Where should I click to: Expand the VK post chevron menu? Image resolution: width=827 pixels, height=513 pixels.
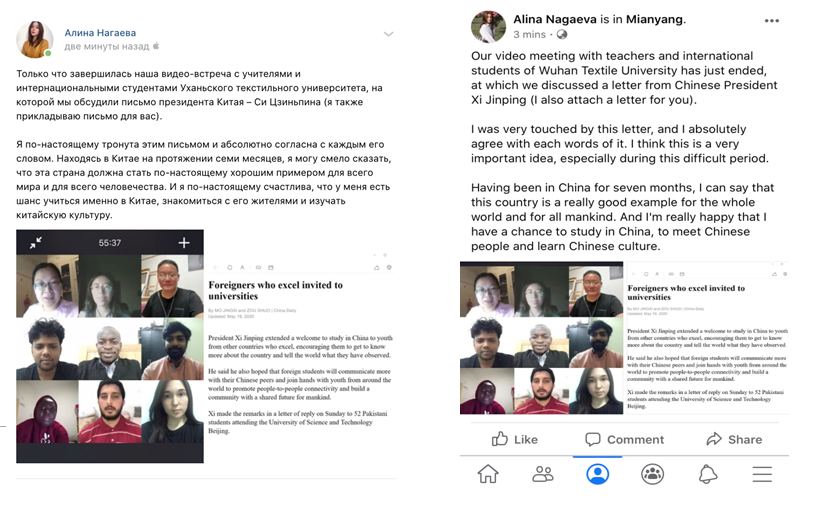[x=388, y=34]
